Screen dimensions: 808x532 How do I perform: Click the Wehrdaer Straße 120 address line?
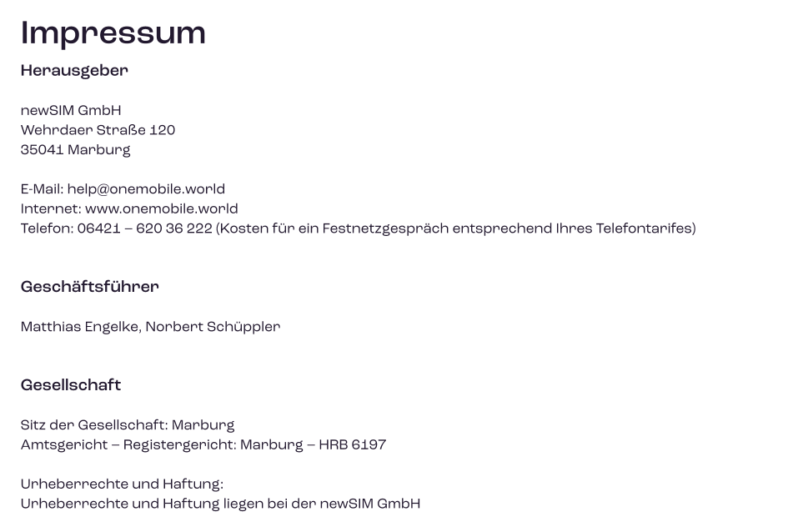tap(98, 130)
